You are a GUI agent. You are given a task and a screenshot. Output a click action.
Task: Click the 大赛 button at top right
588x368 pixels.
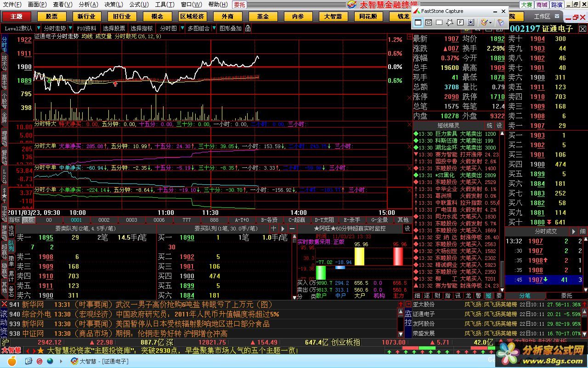click(526, 5)
